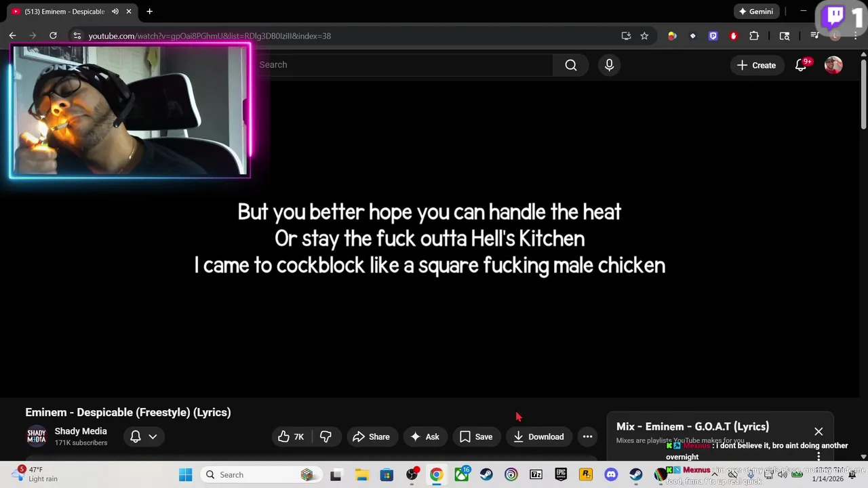Reload the YouTube page
868x488 pixels.
[53, 36]
